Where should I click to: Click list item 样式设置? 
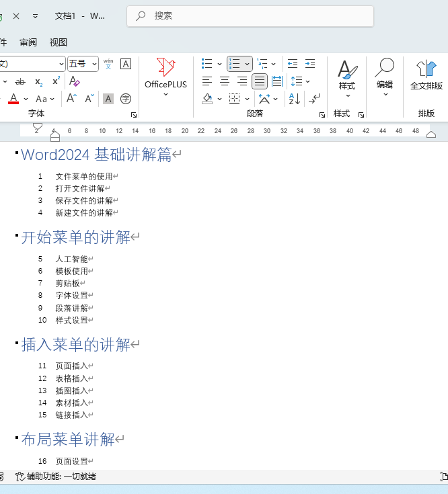point(71,320)
